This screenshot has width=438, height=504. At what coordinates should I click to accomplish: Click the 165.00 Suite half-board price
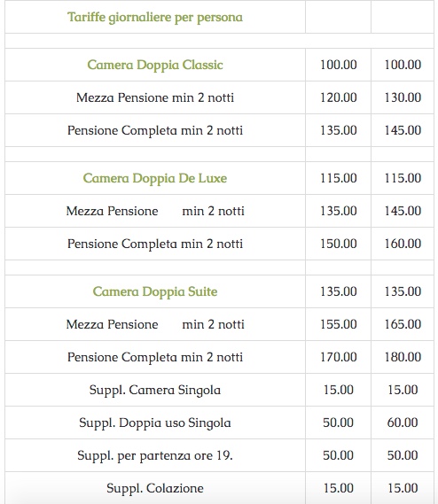click(x=403, y=325)
